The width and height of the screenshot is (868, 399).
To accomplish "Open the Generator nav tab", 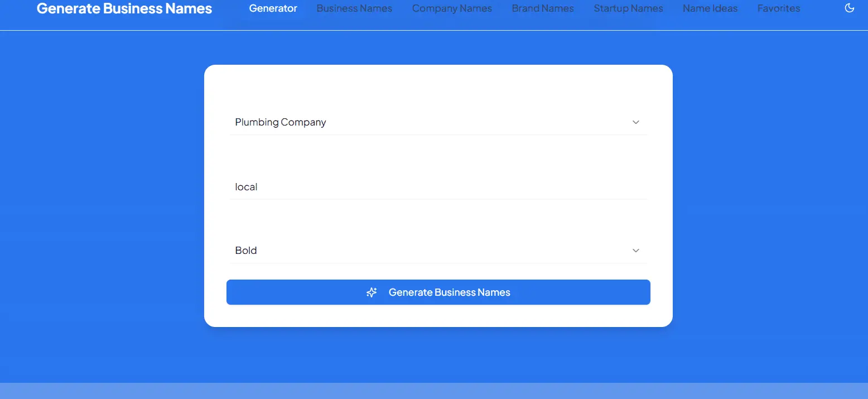I will 273,8.
